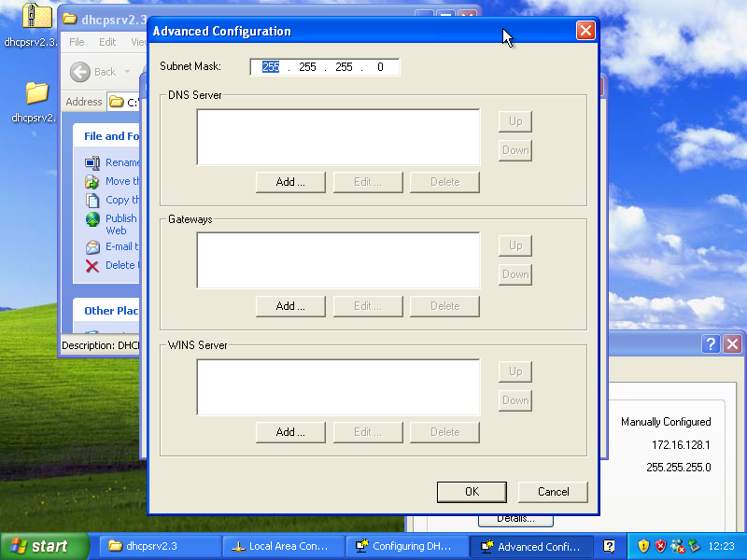Viewport: 747px width, 560px height.
Task: Open the dhcpsrv2.3 zip desktop icon
Action: (x=36, y=18)
